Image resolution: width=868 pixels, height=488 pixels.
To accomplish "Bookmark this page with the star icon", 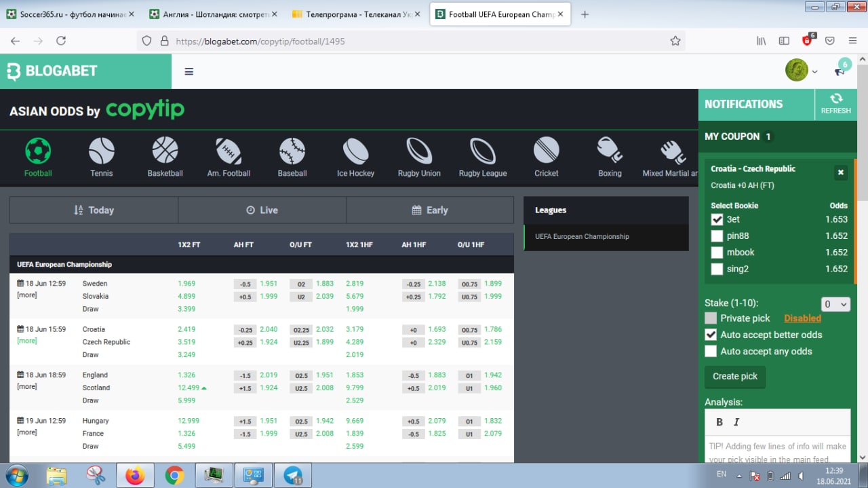I will pos(675,41).
